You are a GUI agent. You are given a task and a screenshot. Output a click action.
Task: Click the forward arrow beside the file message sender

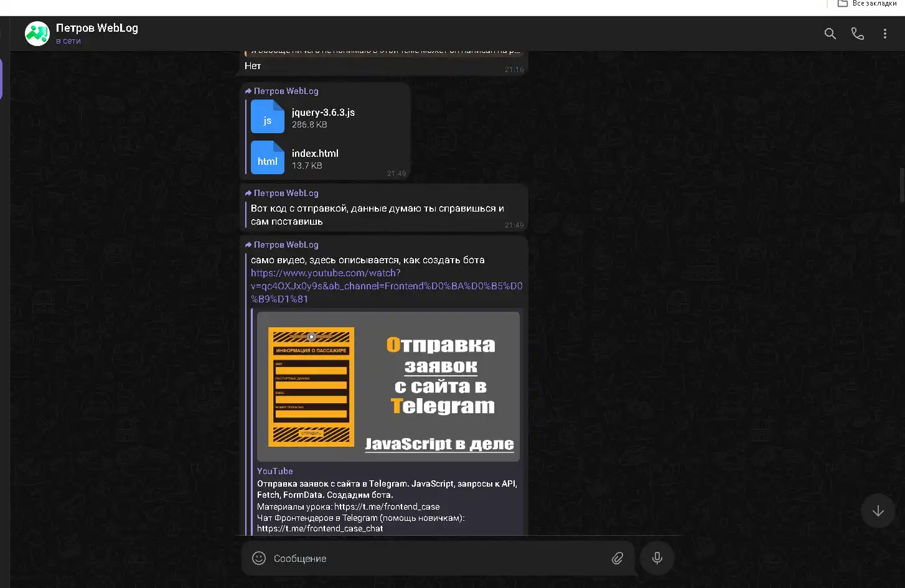point(248,91)
